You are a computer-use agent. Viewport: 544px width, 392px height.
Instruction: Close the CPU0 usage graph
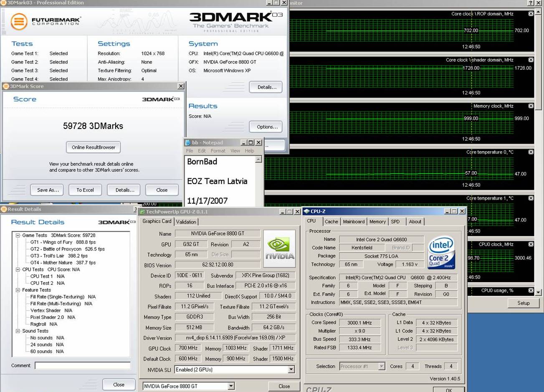pos(531,290)
